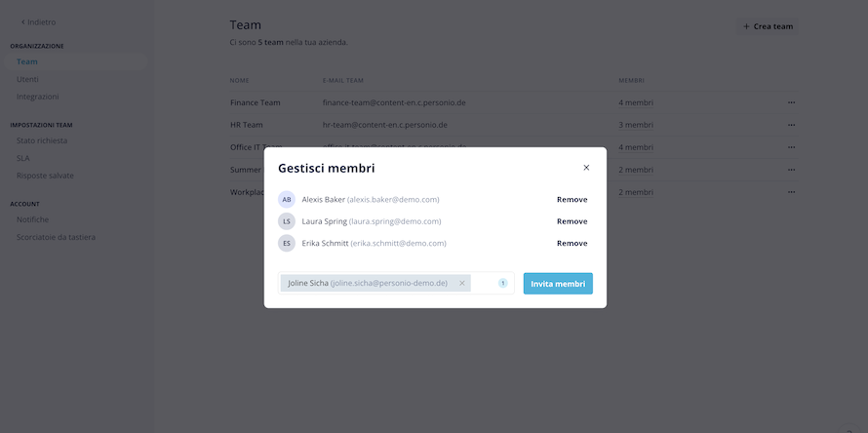Click the Crea team button

[x=768, y=26]
